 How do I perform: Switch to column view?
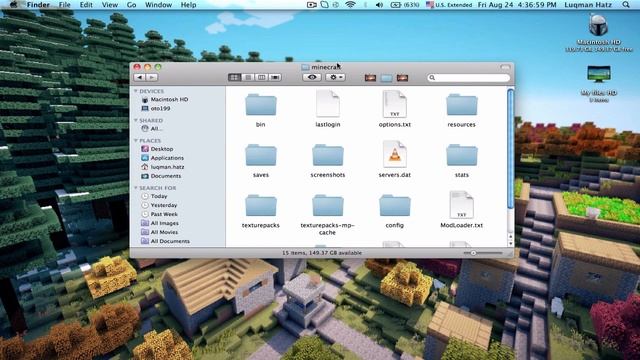[261, 77]
